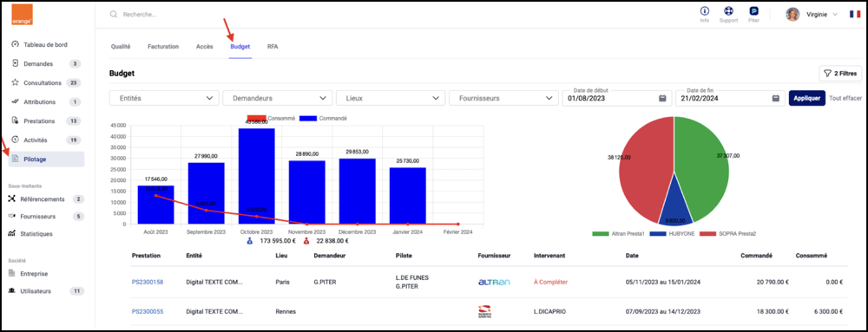
Task: Click Virginie's profile avatar
Action: point(792,15)
